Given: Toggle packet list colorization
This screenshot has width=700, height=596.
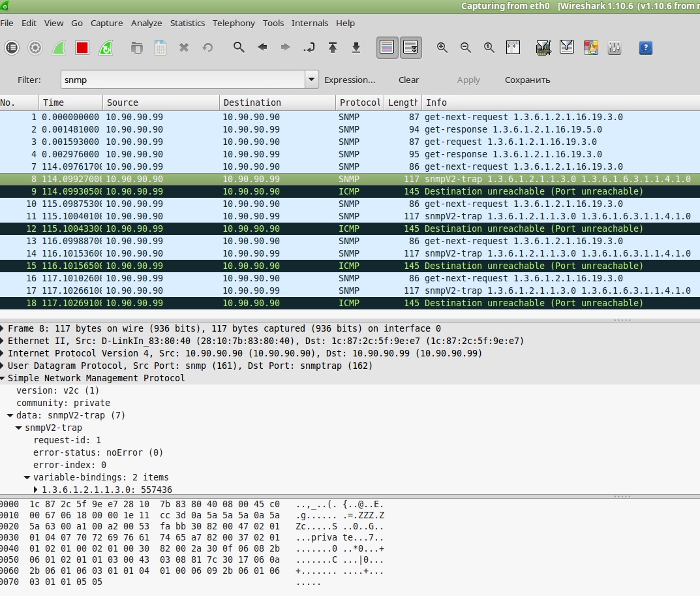Looking at the screenshot, I should click(388, 48).
